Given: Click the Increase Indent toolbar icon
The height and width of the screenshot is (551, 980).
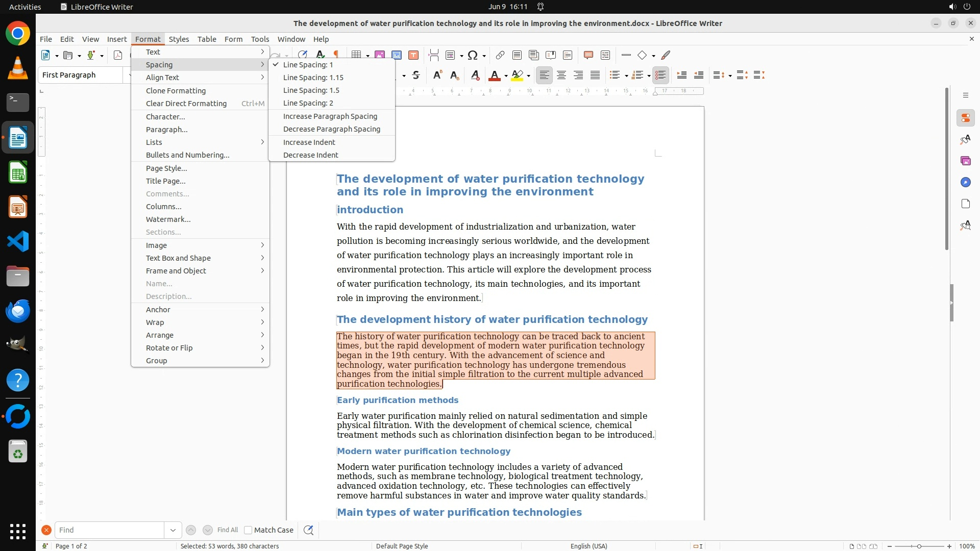Looking at the screenshot, I should 681,76.
